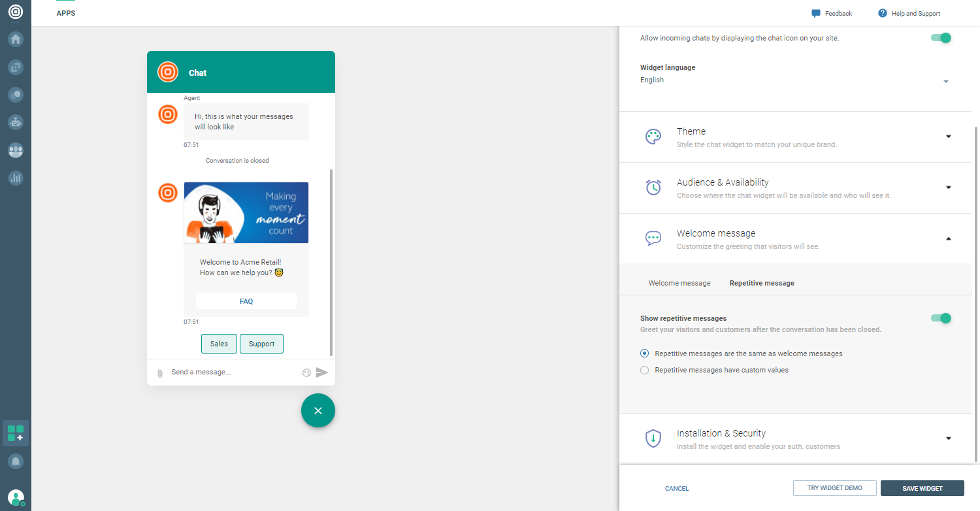
Task: Disable the Show repetitive messages toggle
Action: tap(940, 318)
